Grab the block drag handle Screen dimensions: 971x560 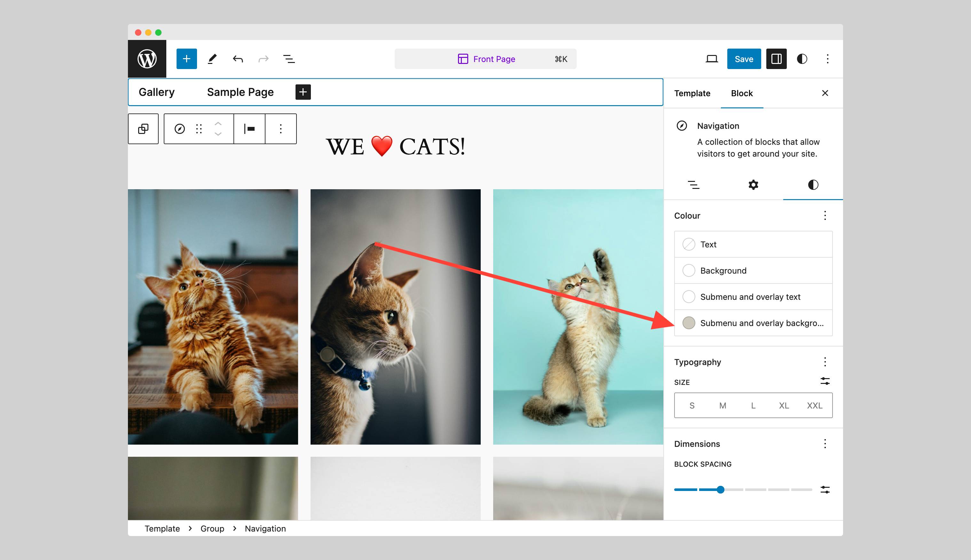click(199, 129)
